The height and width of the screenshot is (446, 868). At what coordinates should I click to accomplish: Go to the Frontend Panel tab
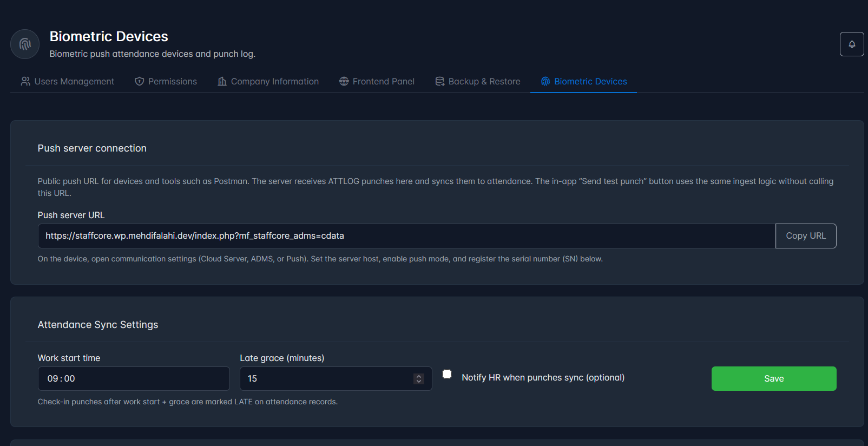[x=377, y=81]
